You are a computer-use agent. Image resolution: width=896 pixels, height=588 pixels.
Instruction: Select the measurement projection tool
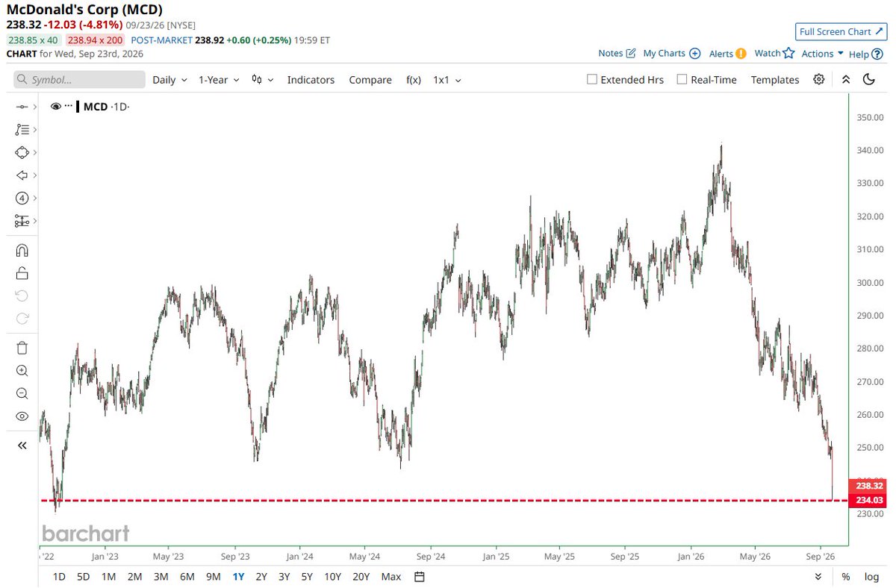22,221
